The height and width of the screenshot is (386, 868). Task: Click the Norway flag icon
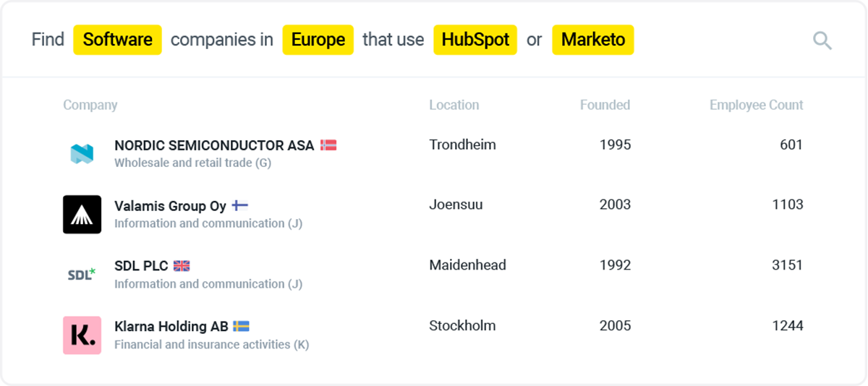click(x=328, y=145)
